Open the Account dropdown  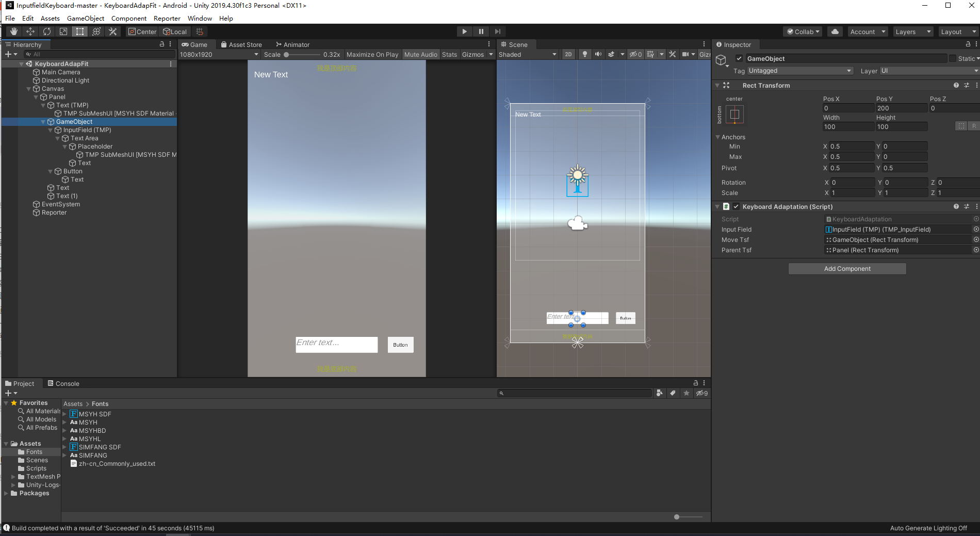coord(867,31)
